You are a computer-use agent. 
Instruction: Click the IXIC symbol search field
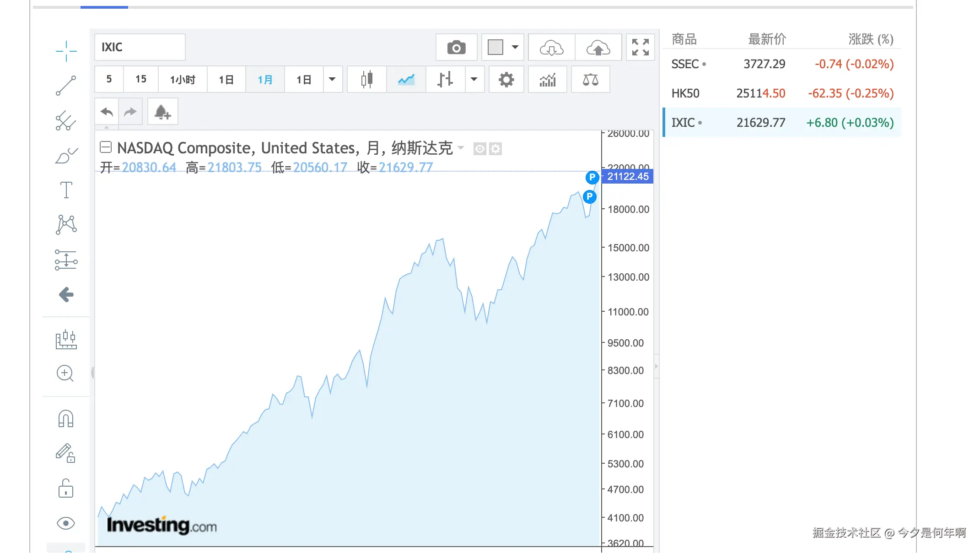coord(140,47)
